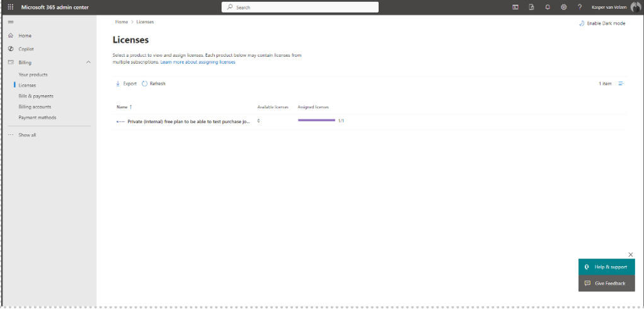Open the notifications bell icon
The width and height of the screenshot is (644, 309).
pyautogui.click(x=548, y=7)
